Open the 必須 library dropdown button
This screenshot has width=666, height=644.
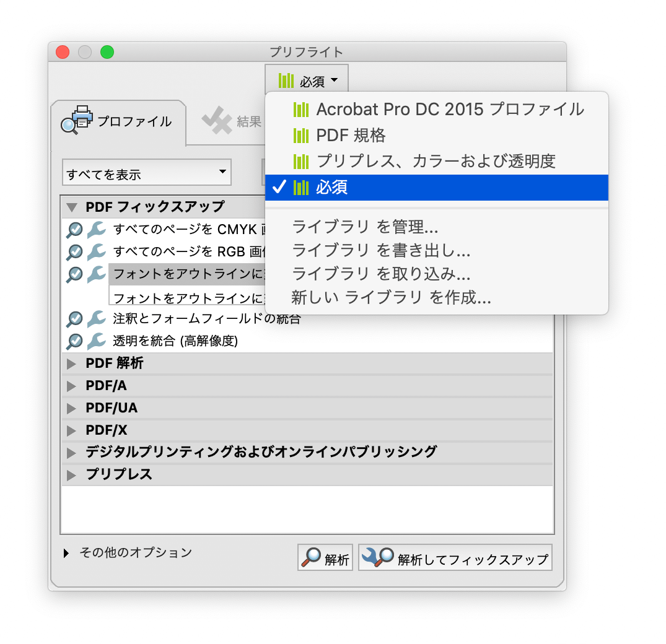307,79
